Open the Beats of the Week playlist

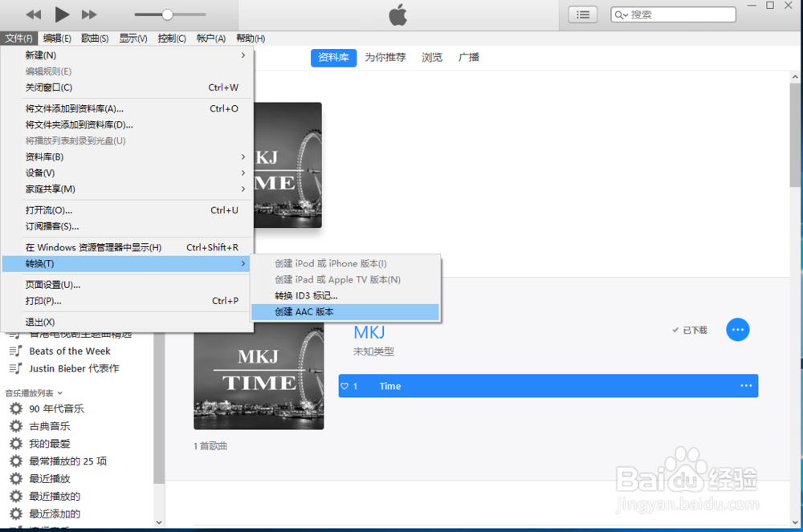70,351
